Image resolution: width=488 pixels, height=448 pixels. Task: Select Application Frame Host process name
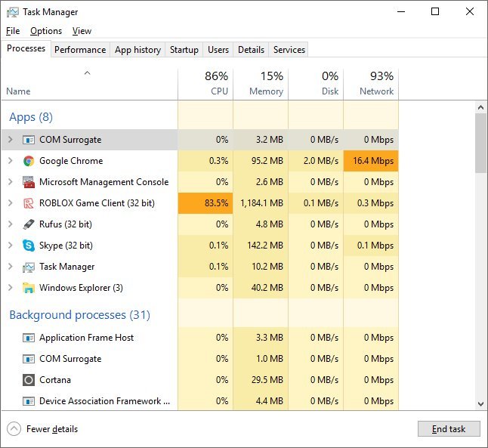pyautogui.click(x=86, y=338)
